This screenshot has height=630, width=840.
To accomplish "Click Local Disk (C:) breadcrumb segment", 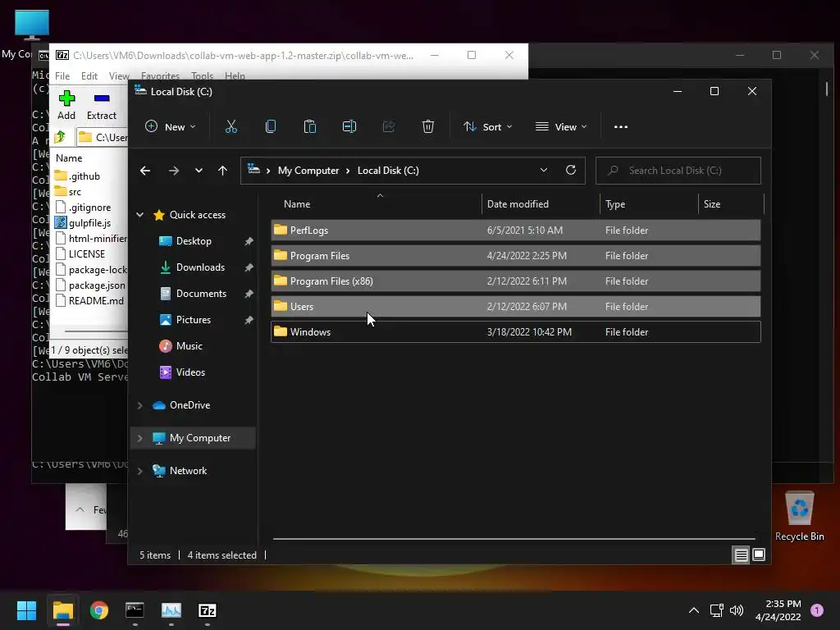I will pyautogui.click(x=388, y=171).
